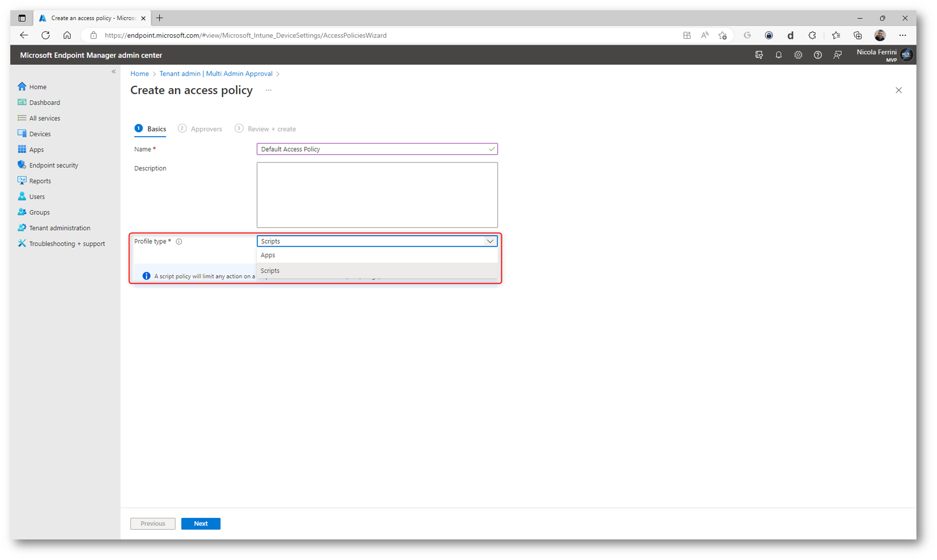Open the Tenant administration icon

(22, 228)
